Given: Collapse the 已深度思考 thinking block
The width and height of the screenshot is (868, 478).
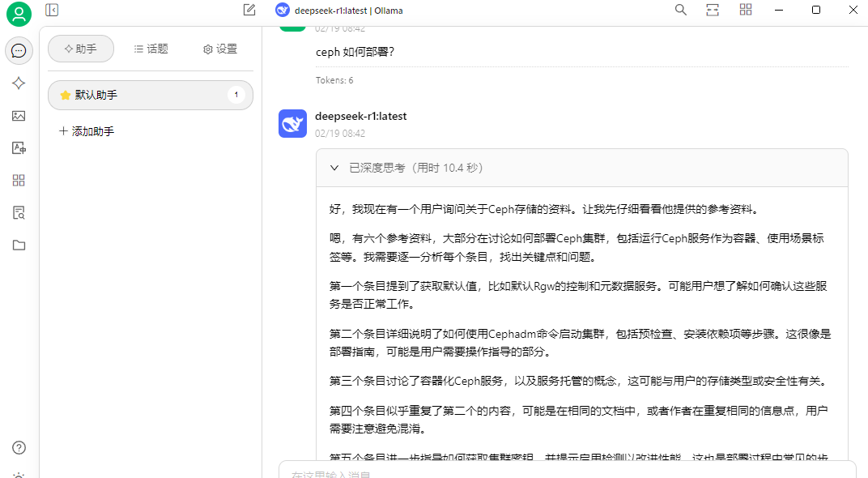Looking at the screenshot, I should pos(334,168).
